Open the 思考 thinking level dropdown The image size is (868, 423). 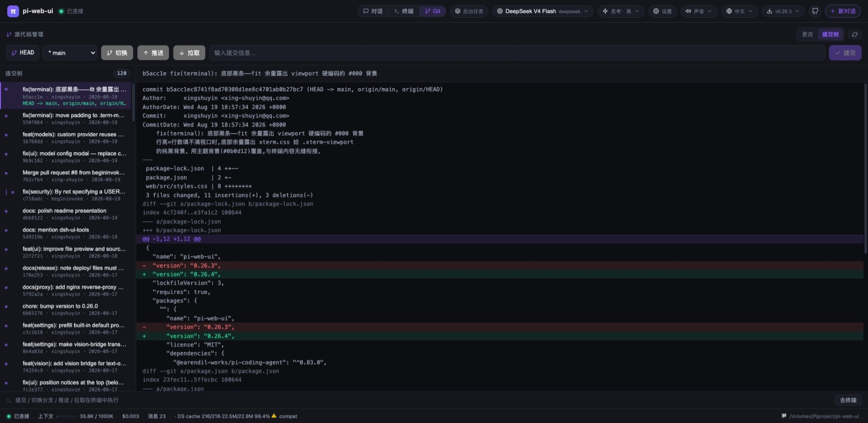click(621, 11)
